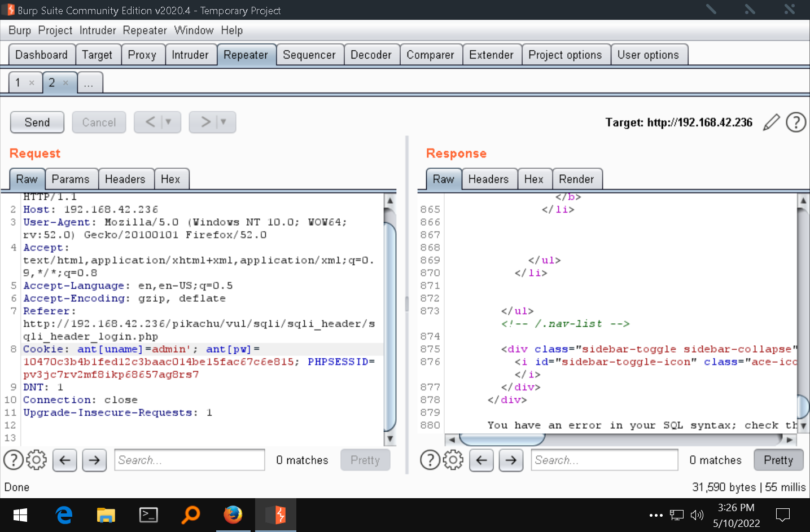Switch Request view to Params tab
810x532 pixels.
[x=71, y=179]
